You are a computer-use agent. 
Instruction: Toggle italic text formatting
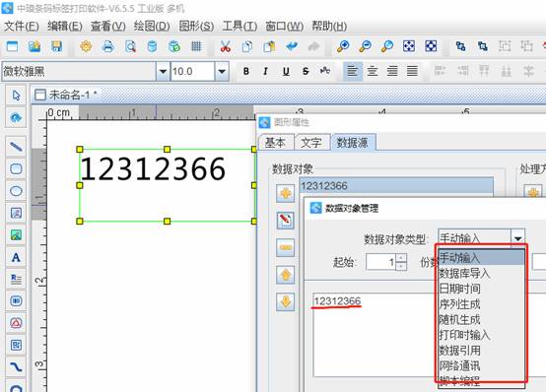265,71
